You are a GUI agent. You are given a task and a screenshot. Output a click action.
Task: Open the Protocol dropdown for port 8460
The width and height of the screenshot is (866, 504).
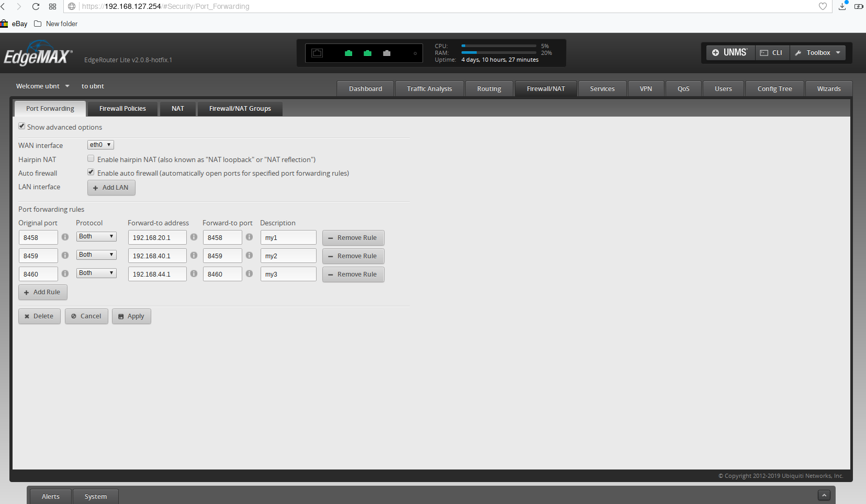pyautogui.click(x=96, y=272)
